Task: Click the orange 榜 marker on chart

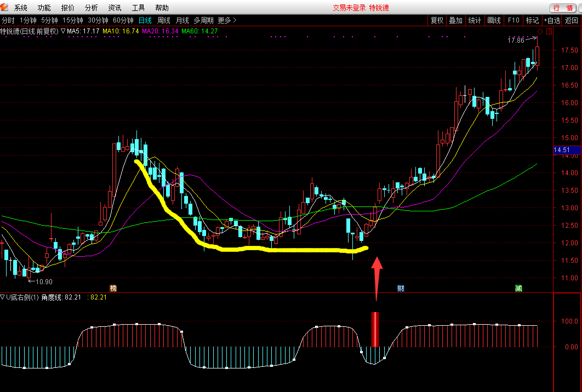Action: coord(113,288)
